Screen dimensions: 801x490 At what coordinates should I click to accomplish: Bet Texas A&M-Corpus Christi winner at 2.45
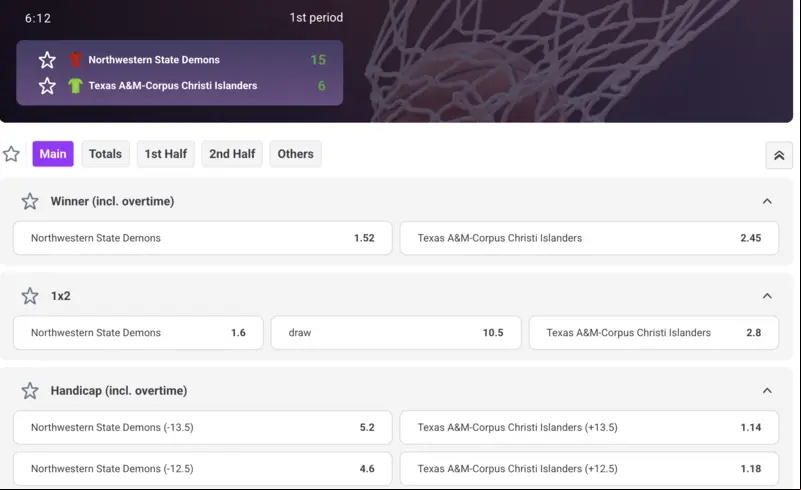[589, 238]
